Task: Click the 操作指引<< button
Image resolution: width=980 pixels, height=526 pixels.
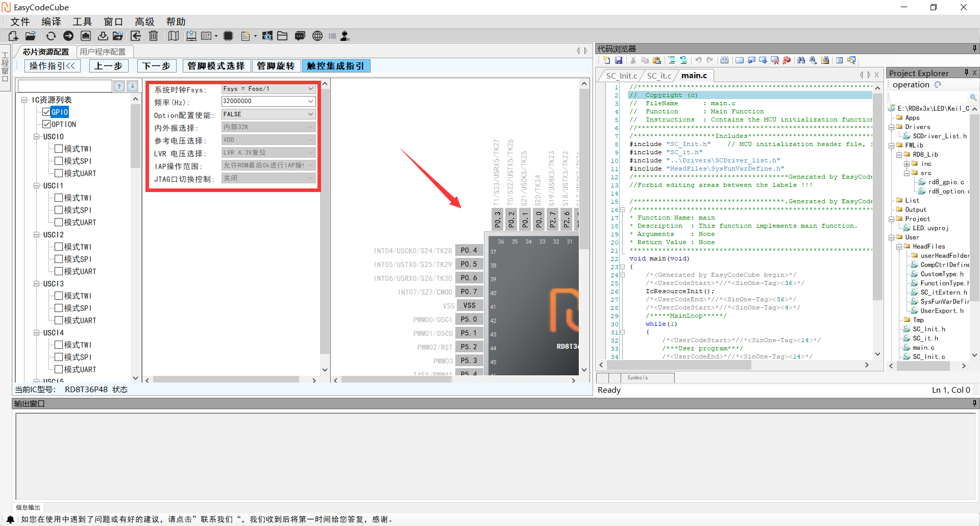Action: tap(52, 66)
